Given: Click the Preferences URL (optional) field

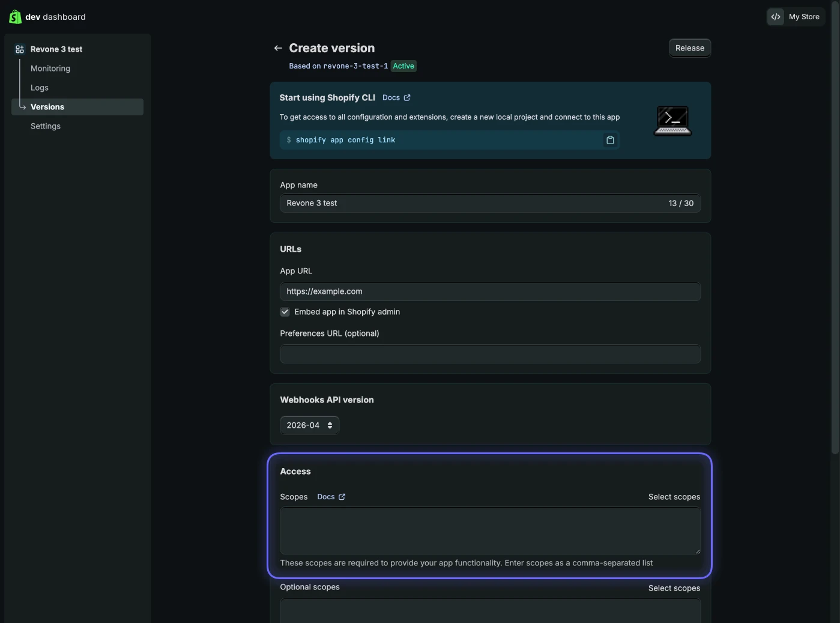Looking at the screenshot, I should point(490,354).
